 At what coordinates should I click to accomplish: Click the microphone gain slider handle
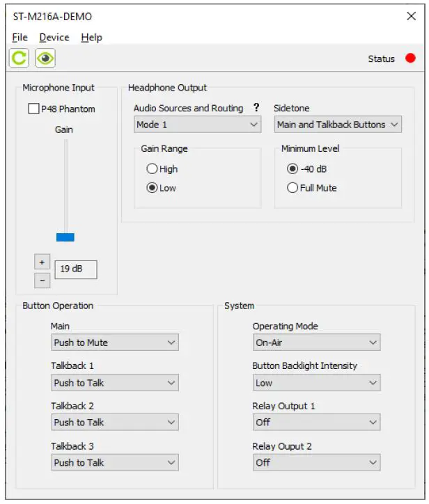pos(65,237)
